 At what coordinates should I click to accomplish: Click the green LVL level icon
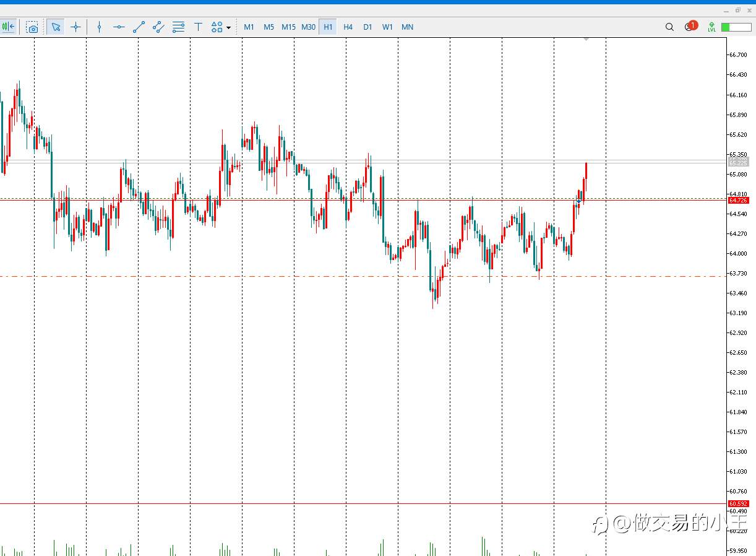tap(711, 27)
